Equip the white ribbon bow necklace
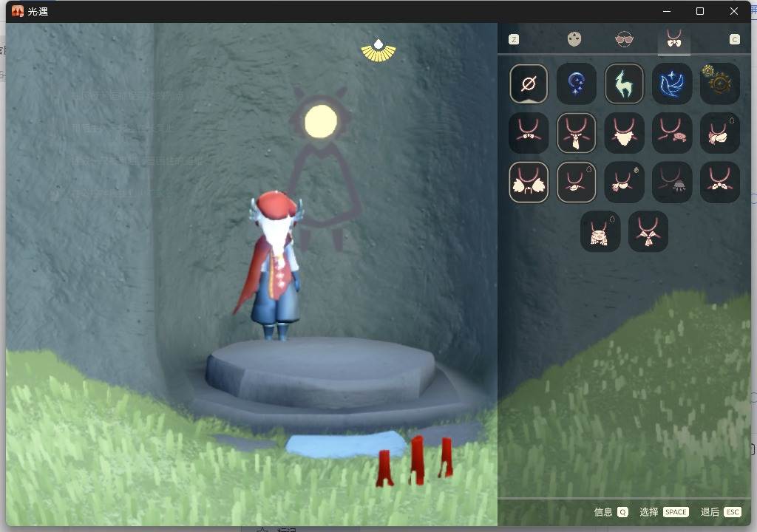Viewport: 757px width, 532px height. click(x=720, y=182)
